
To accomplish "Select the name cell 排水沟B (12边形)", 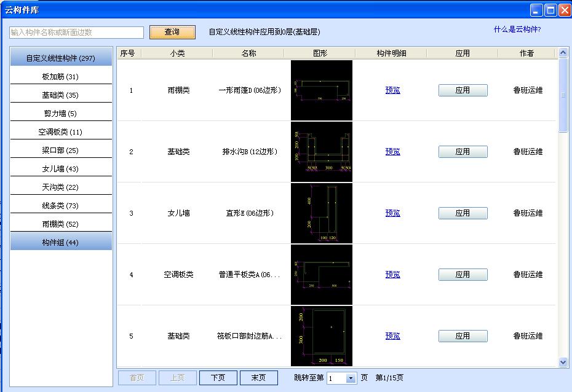I will (250, 152).
